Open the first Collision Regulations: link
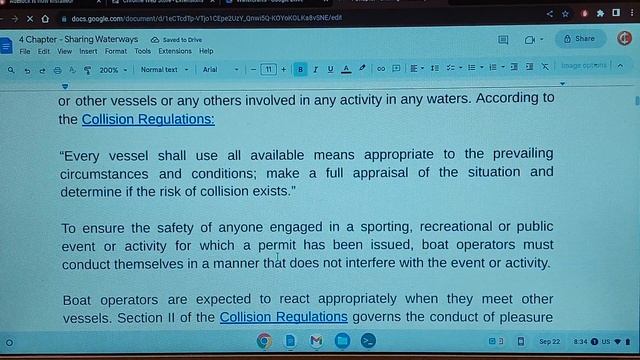This screenshot has width=640, height=360. click(x=148, y=119)
